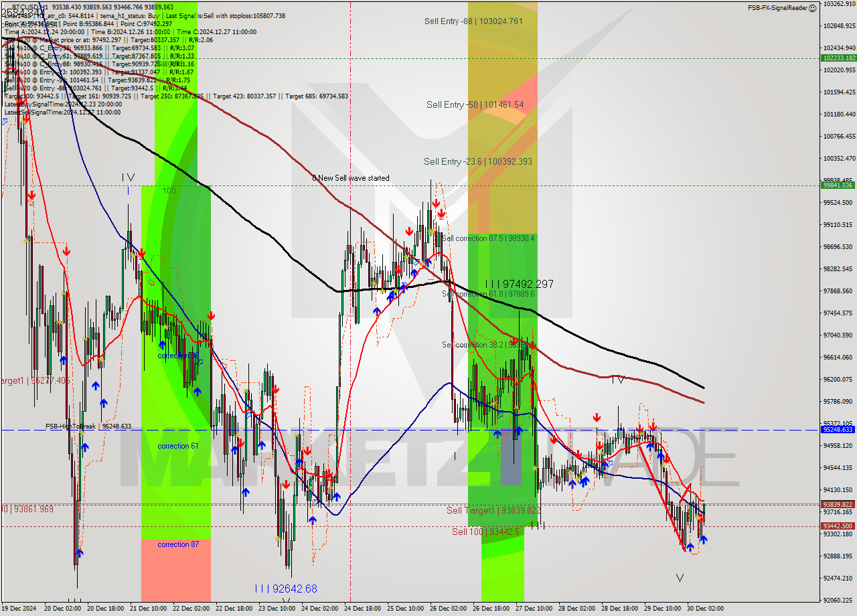Click the '22 Dec 18:00' time axis label
The image size is (857, 616).
pos(234,609)
